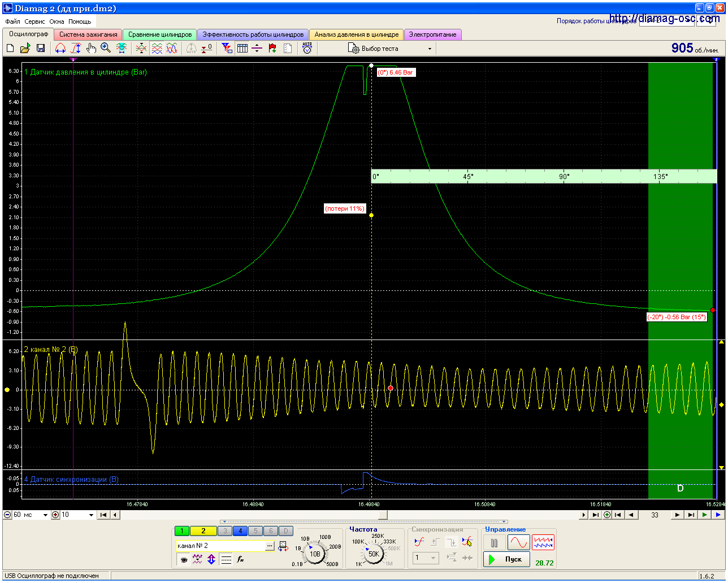Viewport: 728px width, 583px height.
Task: Toggle channel 1 green button
Action: tap(182, 531)
